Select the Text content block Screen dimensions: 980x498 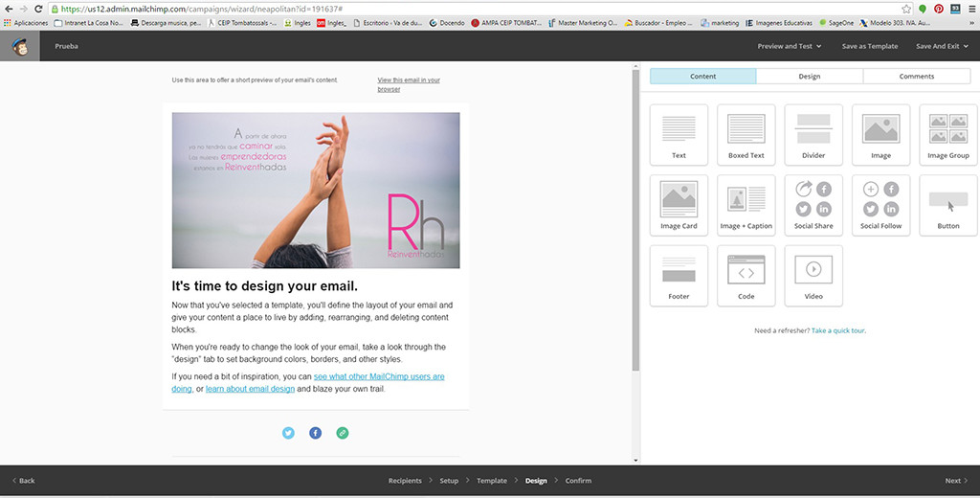pyautogui.click(x=679, y=134)
